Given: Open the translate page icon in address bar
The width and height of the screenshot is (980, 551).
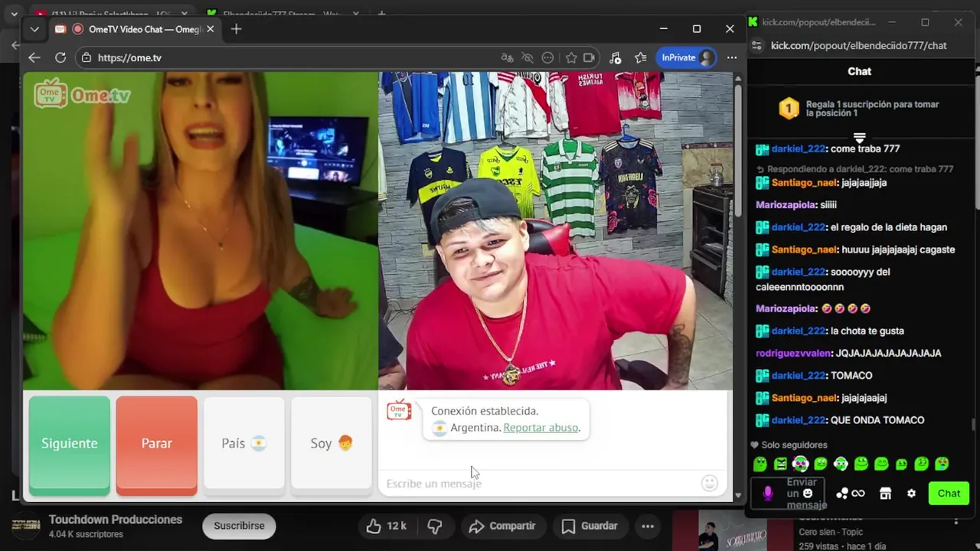Looking at the screenshot, I should coord(507,57).
